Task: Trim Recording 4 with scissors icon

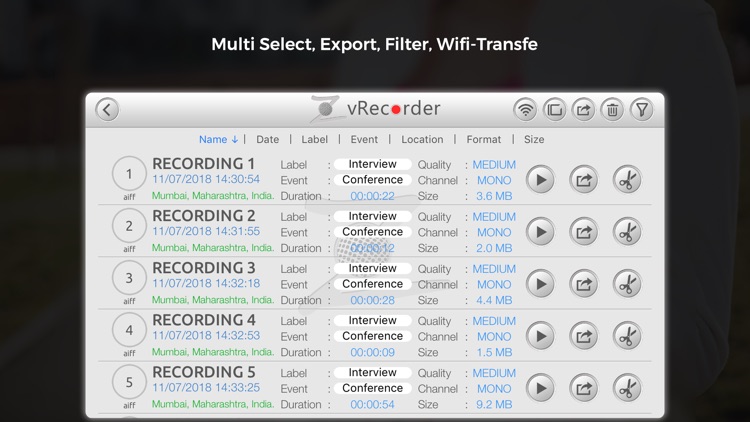Action: [627, 336]
